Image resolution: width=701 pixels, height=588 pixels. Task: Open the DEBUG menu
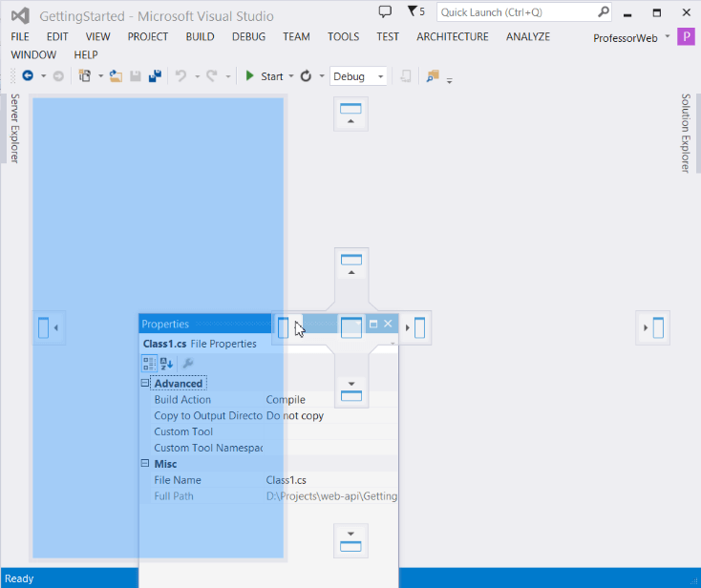pyautogui.click(x=248, y=36)
